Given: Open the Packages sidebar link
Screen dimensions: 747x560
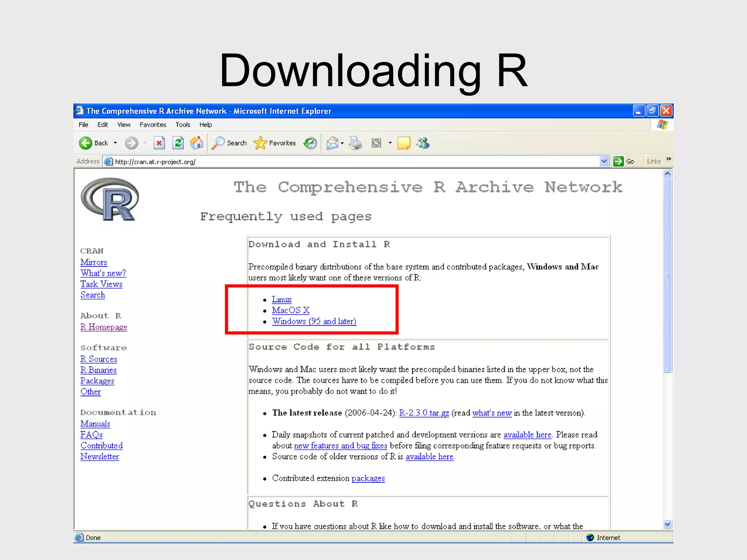Looking at the screenshot, I should pos(97,381).
